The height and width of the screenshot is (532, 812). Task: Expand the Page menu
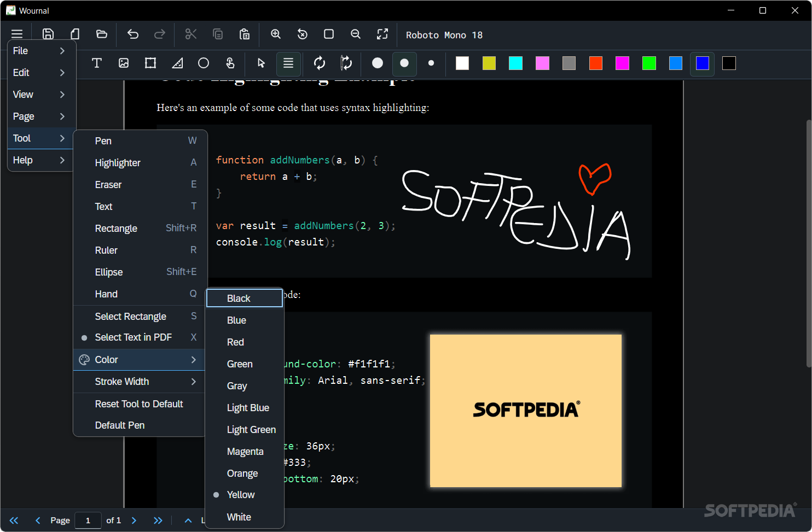click(x=40, y=116)
